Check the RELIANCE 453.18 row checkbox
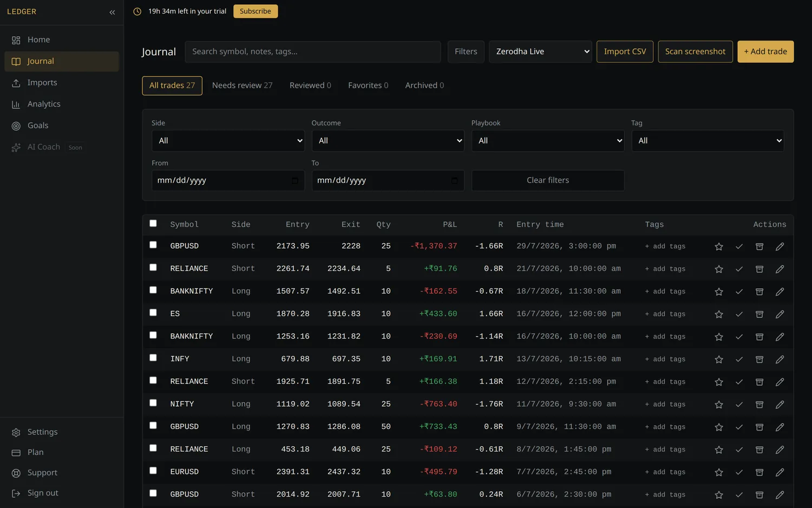Viewport: 812px width, 508px height. click(153, 448)
